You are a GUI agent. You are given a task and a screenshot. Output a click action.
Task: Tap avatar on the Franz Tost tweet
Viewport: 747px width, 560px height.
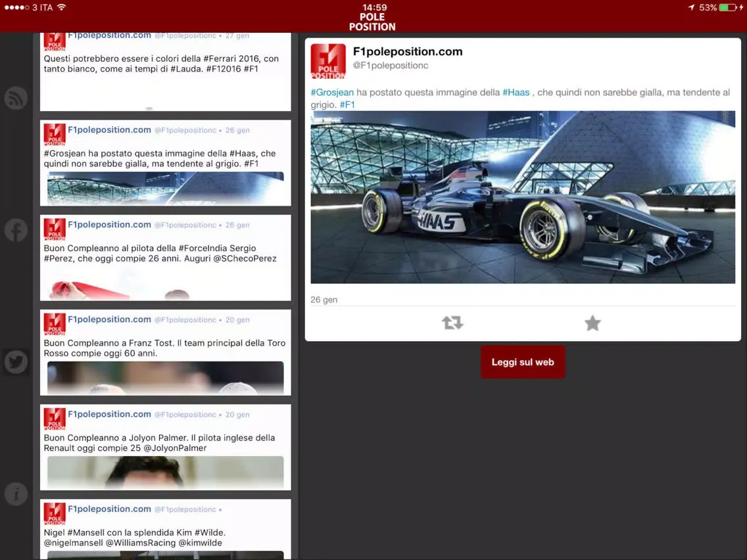(55, 324)
